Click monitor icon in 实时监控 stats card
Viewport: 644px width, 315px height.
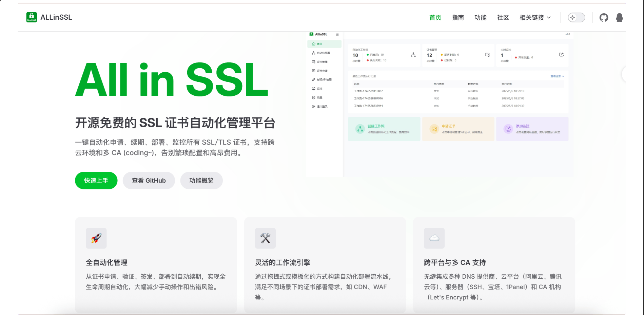tap(562, 55)
